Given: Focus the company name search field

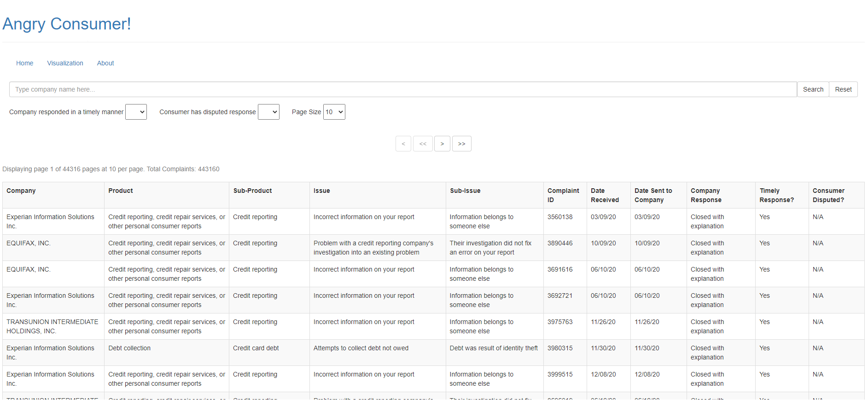Looking at the screenshot, I should [x=403, y=89].
